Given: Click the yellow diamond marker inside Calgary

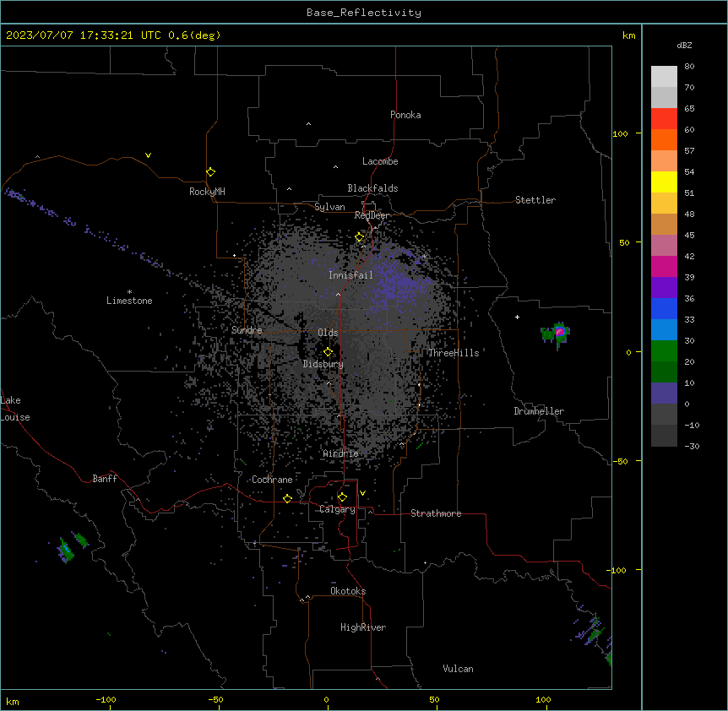Looking at the screenshot, I should click(x=342, y=497).
